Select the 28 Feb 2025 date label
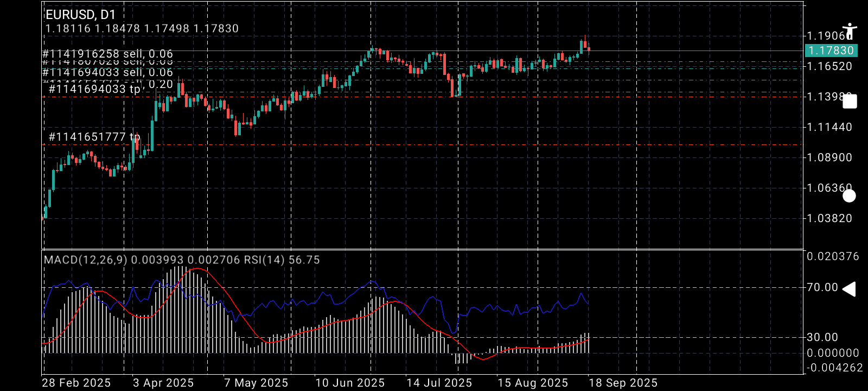This screenshot has height=391, width=868. pos(76,383)
